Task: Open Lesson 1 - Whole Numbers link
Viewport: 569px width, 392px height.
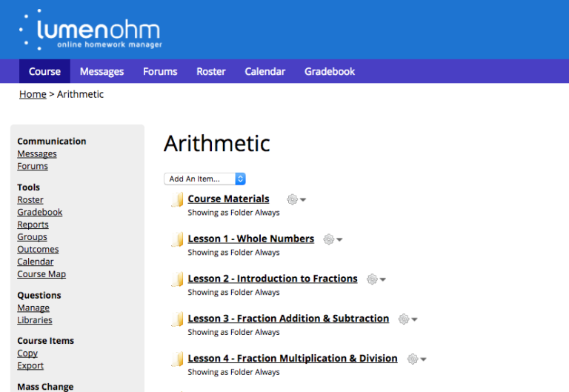Action: point(251,239)
